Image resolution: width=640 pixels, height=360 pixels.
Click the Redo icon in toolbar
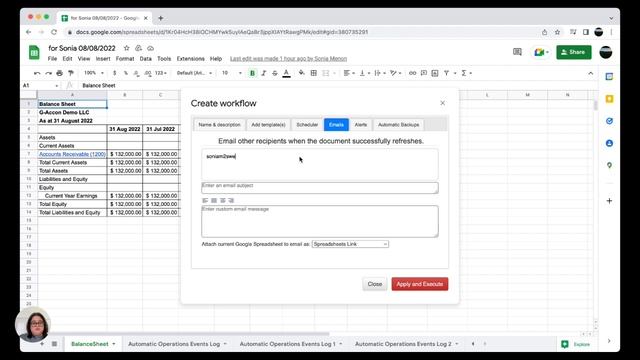tap(48, 73)
